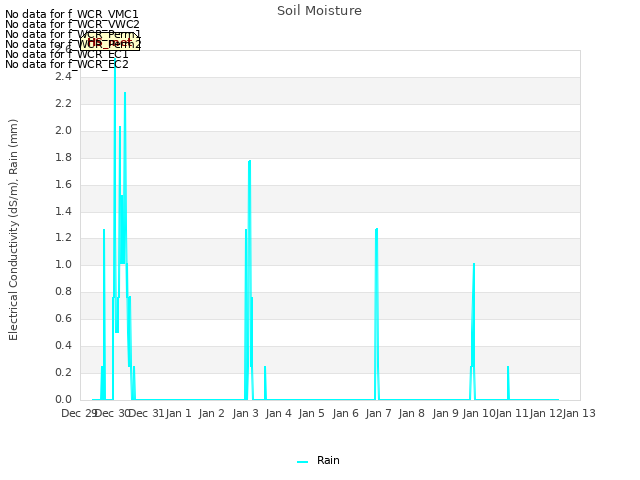Click the yellow HS_met annotation box

110,42
